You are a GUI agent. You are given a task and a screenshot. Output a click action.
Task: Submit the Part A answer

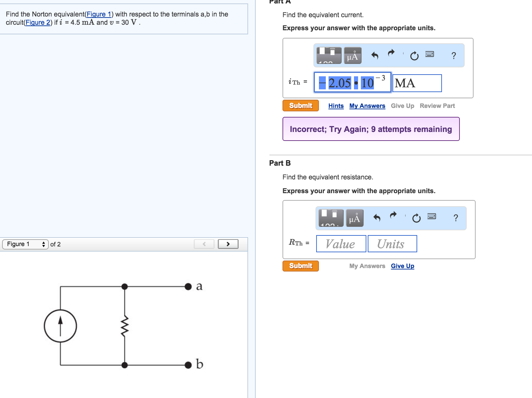300,106
